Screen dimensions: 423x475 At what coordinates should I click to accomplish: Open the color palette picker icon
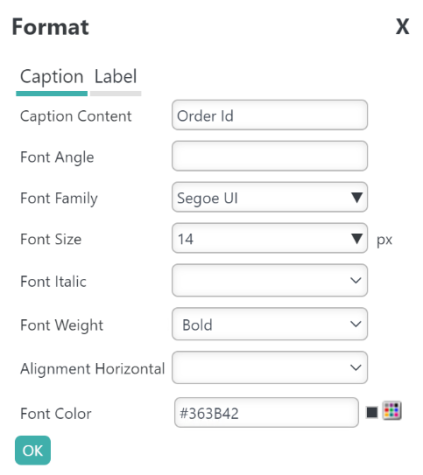click(392, 410)
